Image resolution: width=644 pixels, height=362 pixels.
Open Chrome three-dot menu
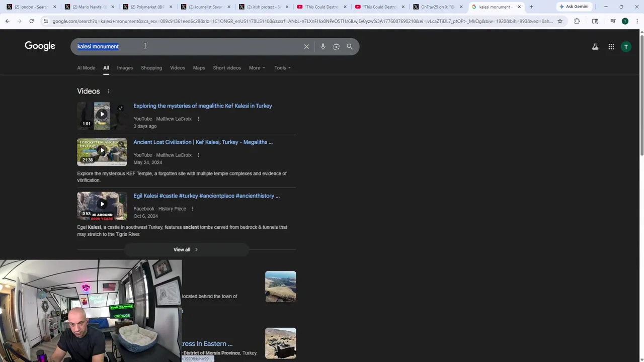[637, 21]
